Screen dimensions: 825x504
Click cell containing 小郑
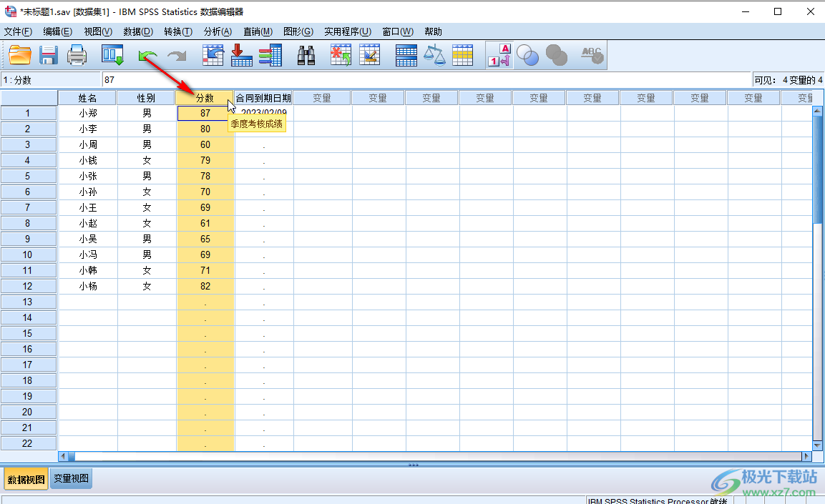(x=88, y=113)
